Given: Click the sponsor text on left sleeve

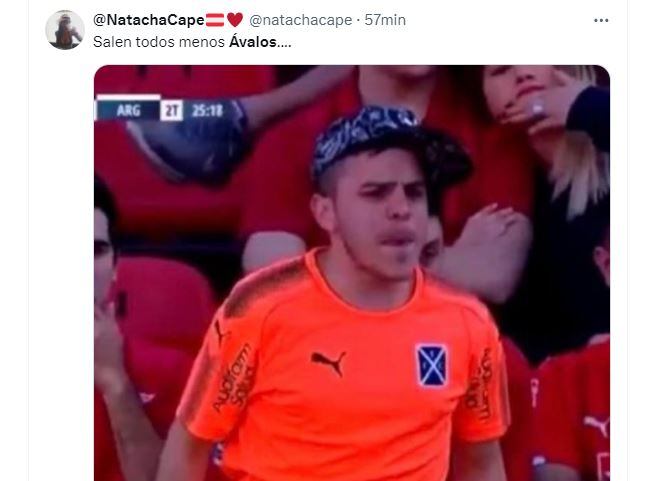Looking at the screenshot, I should [x=234, y=378].
